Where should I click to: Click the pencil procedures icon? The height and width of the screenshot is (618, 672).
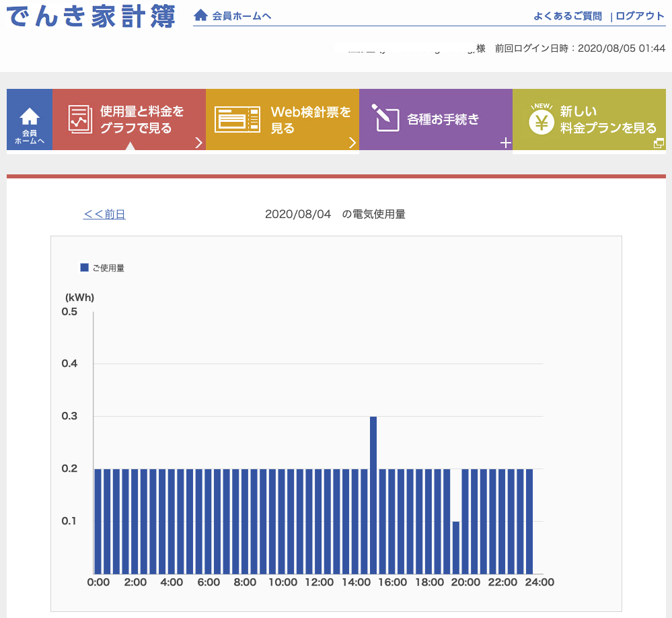pyautogui.click(x=385, y=118)
